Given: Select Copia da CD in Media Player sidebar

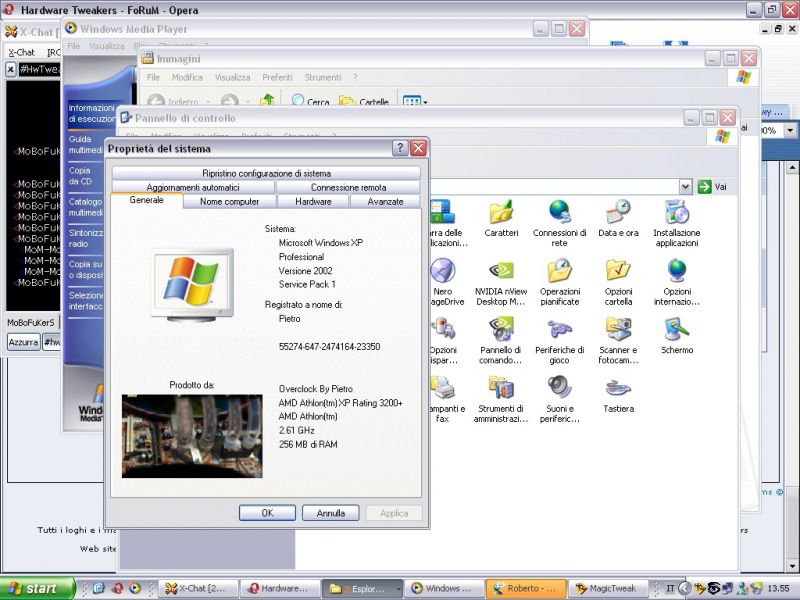Looking at the screenshot, I should 81,176.
